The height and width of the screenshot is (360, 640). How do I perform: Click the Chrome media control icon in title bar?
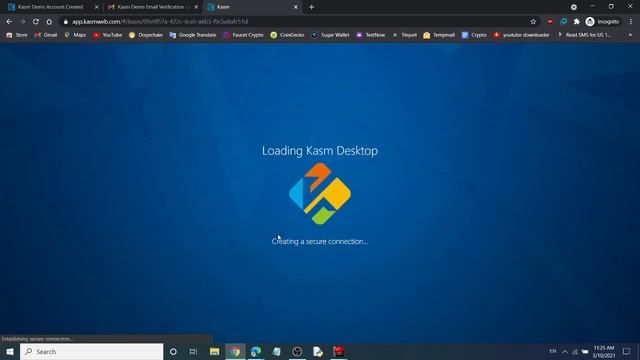click(573, 7)
